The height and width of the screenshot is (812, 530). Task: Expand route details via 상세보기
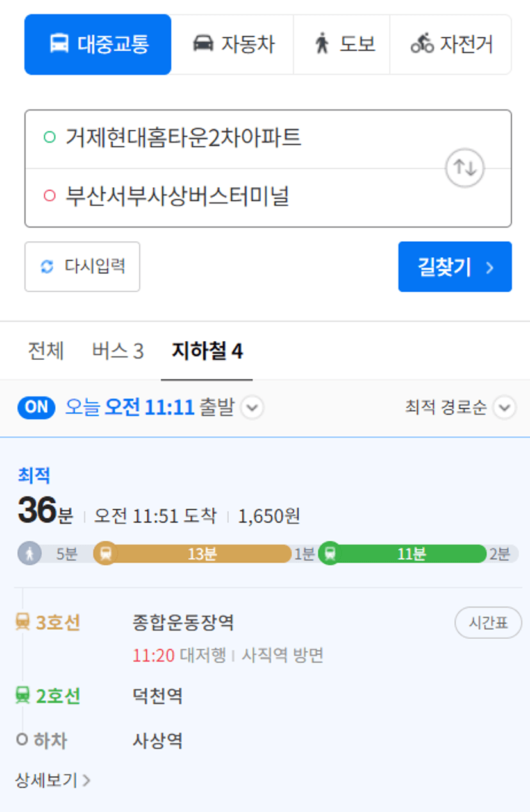coord(53,780)
